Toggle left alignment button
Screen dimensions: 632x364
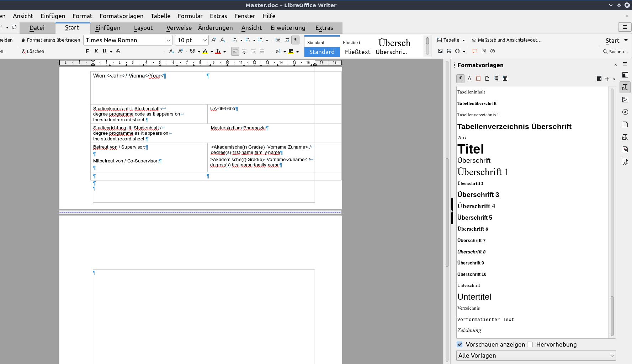coord(235,52)
